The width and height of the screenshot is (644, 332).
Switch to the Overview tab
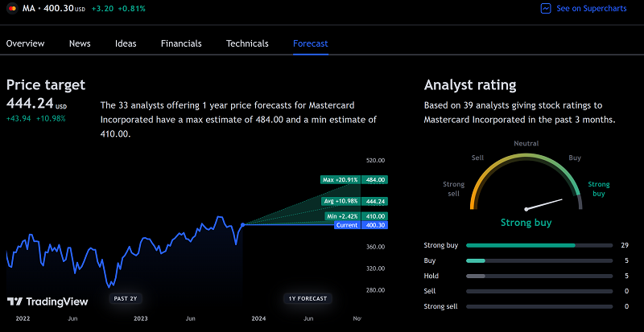[25, 43]
